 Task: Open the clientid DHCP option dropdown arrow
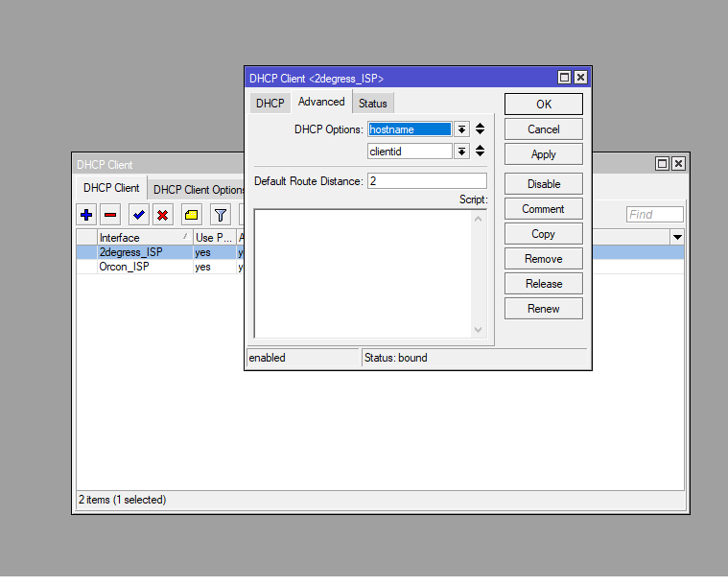click(461, 152)
